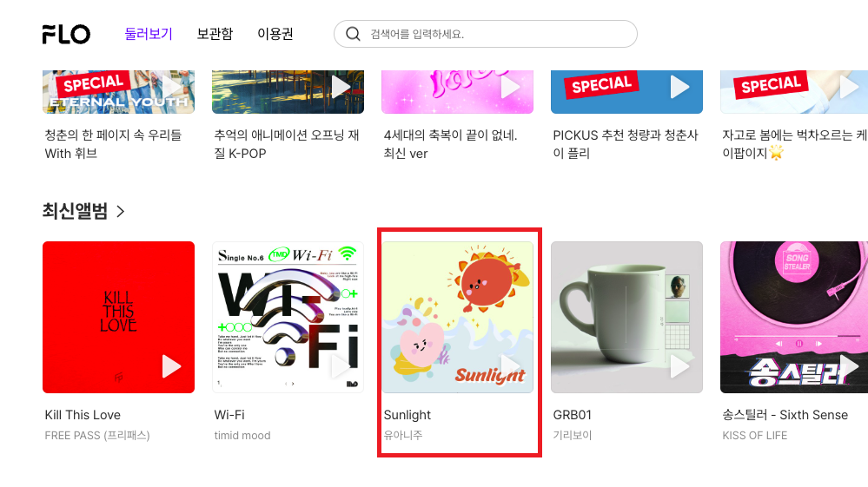Click the FLO logo
The height and width of the screenshot is (487, 868).
click(66, 34)
